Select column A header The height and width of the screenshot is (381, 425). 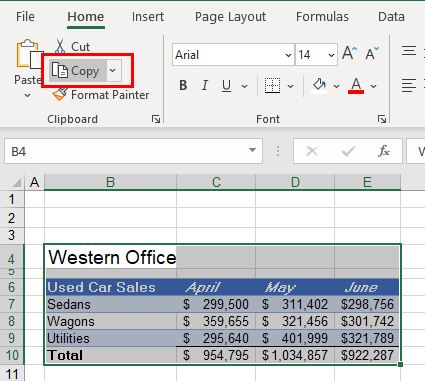(34, 182)
